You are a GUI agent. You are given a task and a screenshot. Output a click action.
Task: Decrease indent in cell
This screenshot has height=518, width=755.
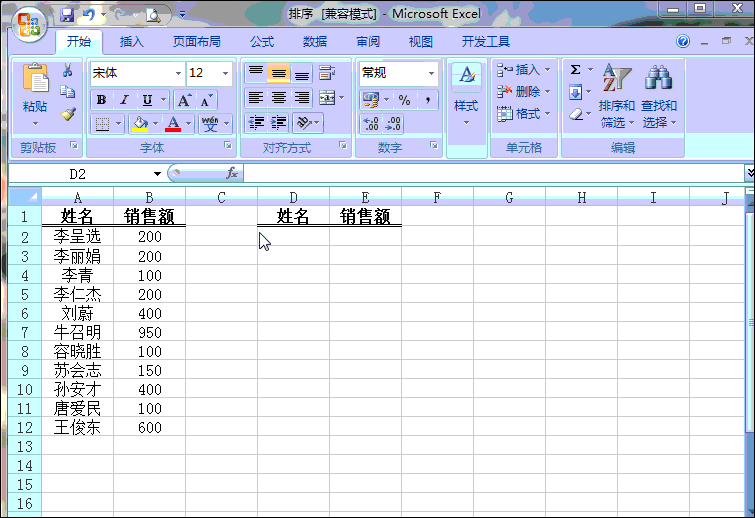point(256,123)
